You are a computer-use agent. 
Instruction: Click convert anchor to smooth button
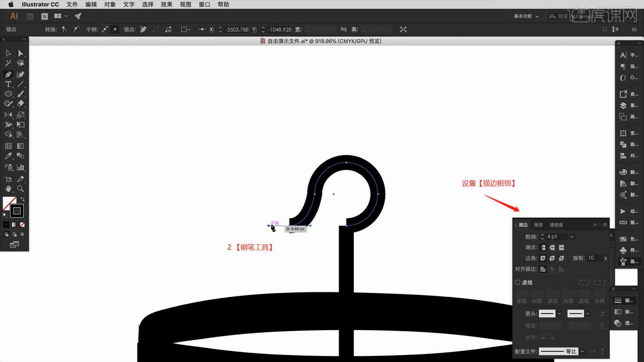point(76,29)
